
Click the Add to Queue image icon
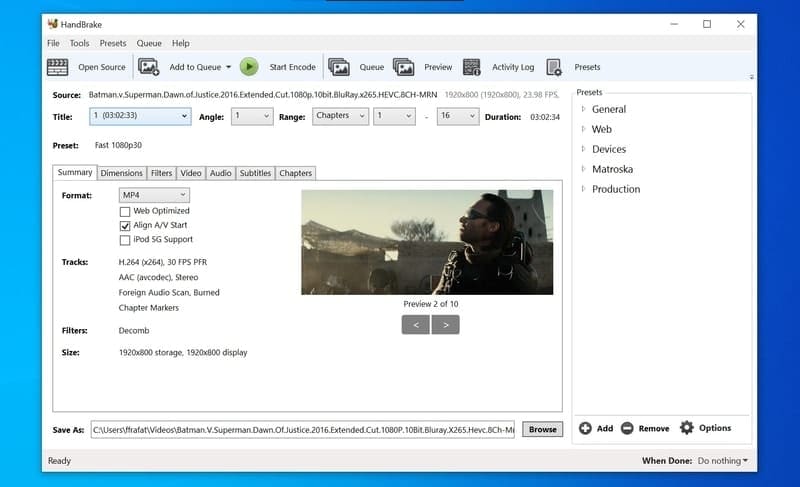point(148,67)
